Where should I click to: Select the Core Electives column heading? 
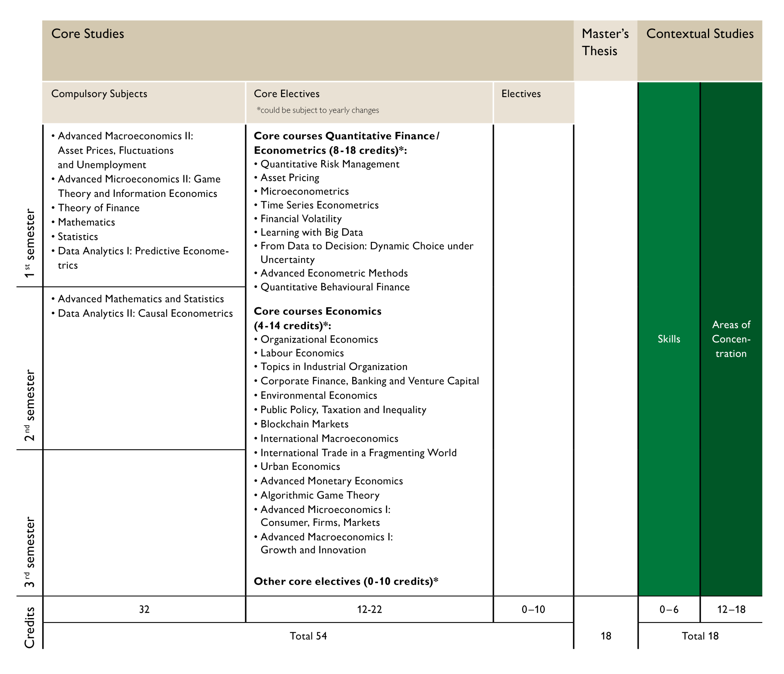[287, 94]
